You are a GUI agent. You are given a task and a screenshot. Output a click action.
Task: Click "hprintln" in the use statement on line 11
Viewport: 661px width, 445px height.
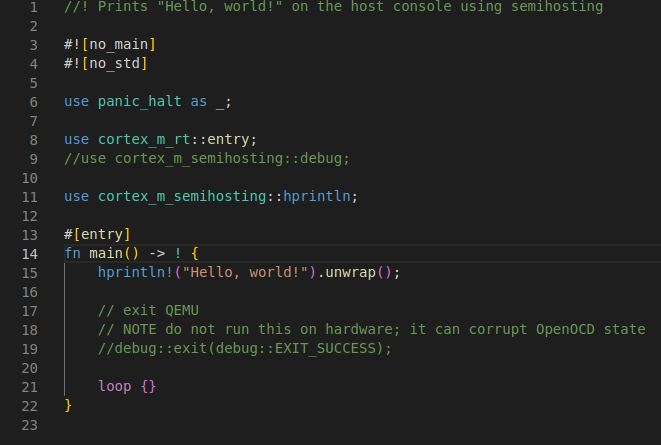click(x=317, y=196)
